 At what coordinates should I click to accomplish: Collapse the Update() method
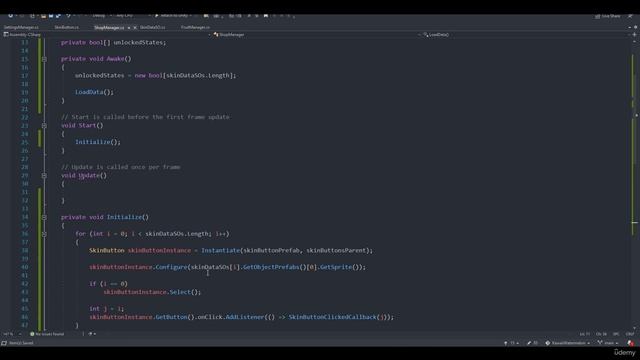tap(44, 176)
